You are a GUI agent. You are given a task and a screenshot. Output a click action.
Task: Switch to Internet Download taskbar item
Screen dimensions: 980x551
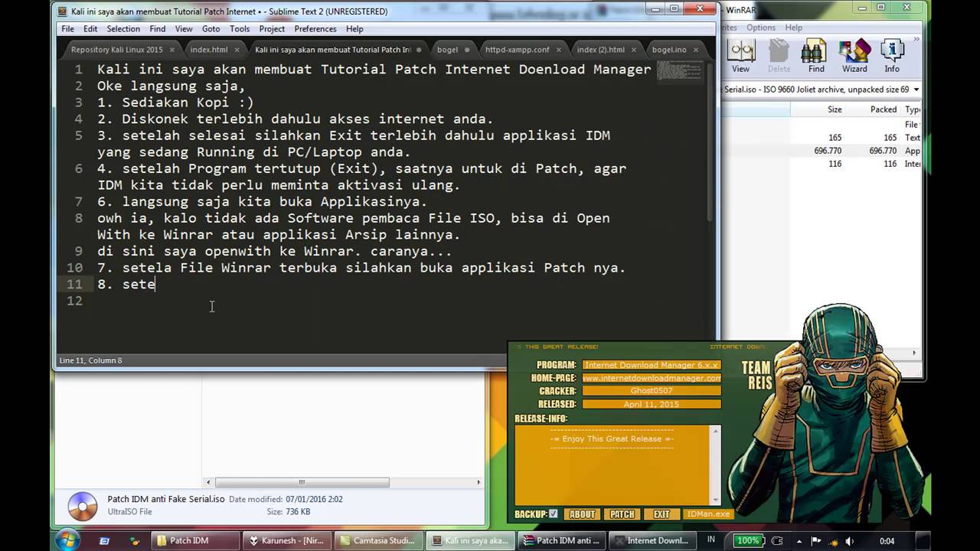point(653,540)
